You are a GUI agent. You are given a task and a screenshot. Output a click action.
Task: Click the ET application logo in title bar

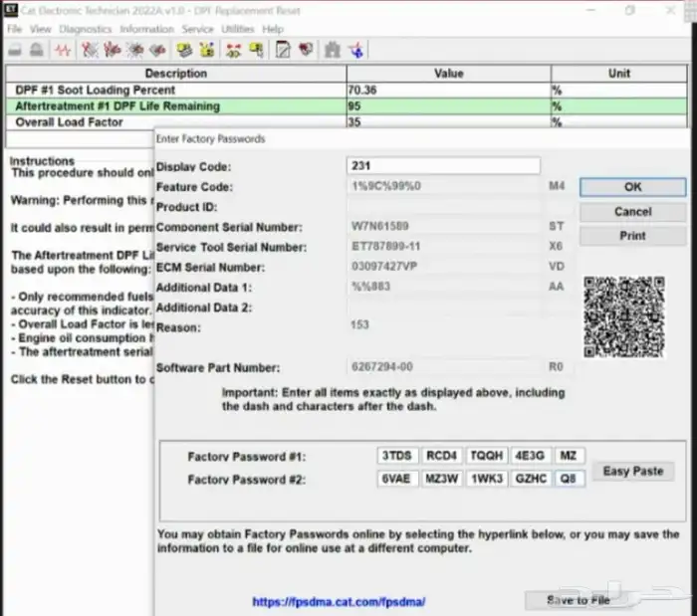click(13, 10)
